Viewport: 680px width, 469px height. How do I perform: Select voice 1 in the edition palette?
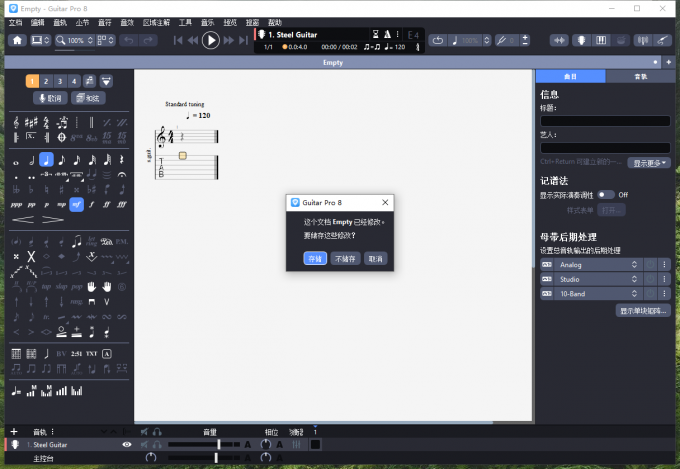point(32,81)
